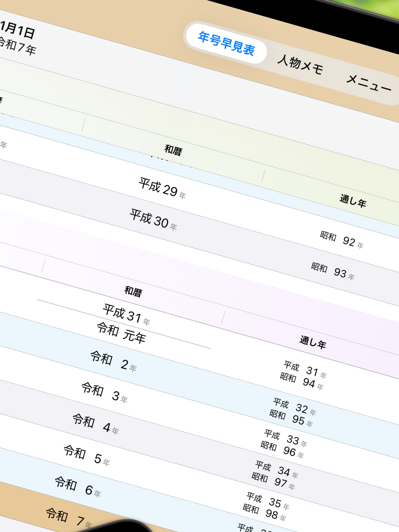Viewport: 399px width, 532px height.
Task: Select the 令和 2 年 row
Action: (113, 361)
